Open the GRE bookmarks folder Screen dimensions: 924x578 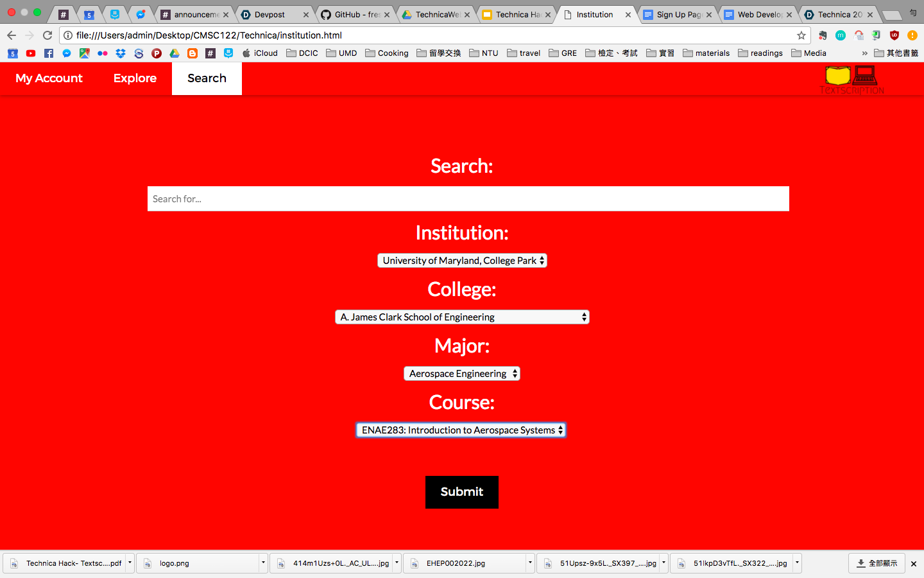pos(563,53)
